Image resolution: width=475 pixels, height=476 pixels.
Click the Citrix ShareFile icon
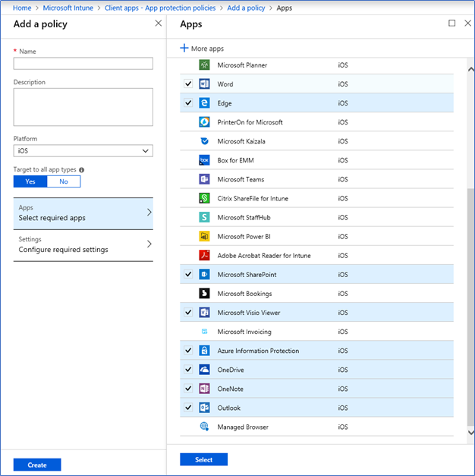pyautogui.click(x=204, y=198)
